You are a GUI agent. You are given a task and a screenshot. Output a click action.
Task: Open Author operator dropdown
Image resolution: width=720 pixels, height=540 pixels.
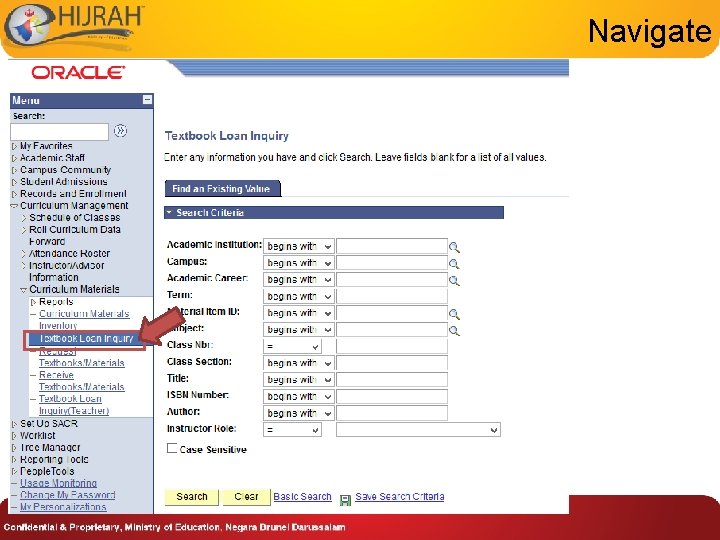coord(298,413)
